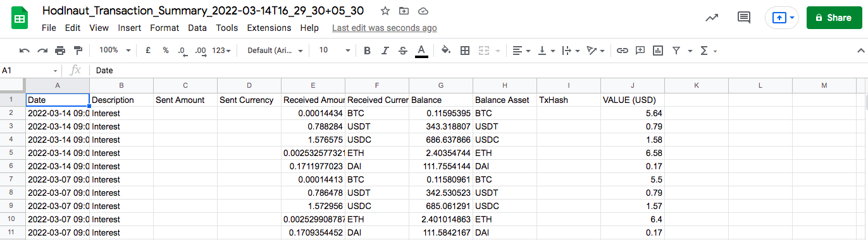Open more number formats 123 dropdown
868x240 pixels.
tap(221, 51)
